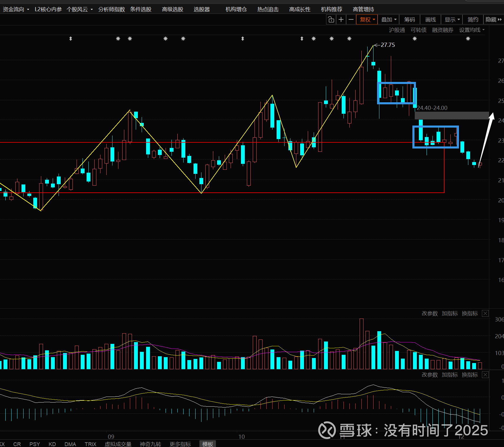Image resolution: width=504 pixels, height=447 pixels.
Task: Open the 资金流向 dropdown menu
Action: point(16,9)
